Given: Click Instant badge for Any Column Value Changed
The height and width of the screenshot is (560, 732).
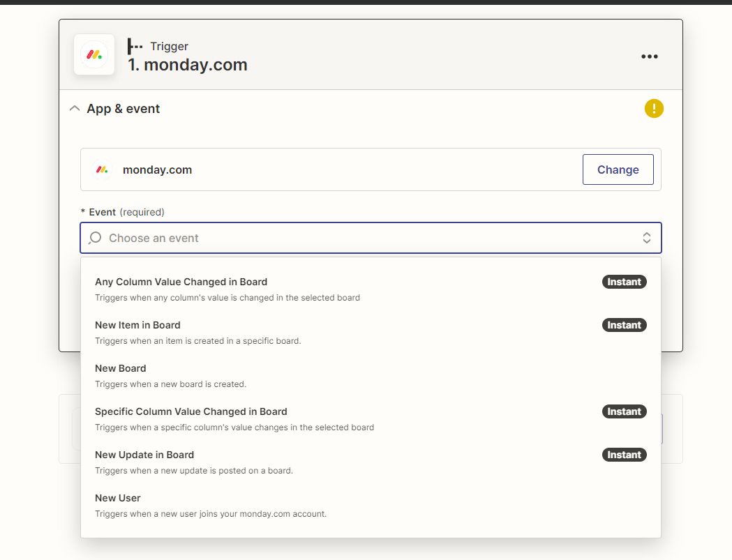Looking at the screenshot, I should (624, 282).
